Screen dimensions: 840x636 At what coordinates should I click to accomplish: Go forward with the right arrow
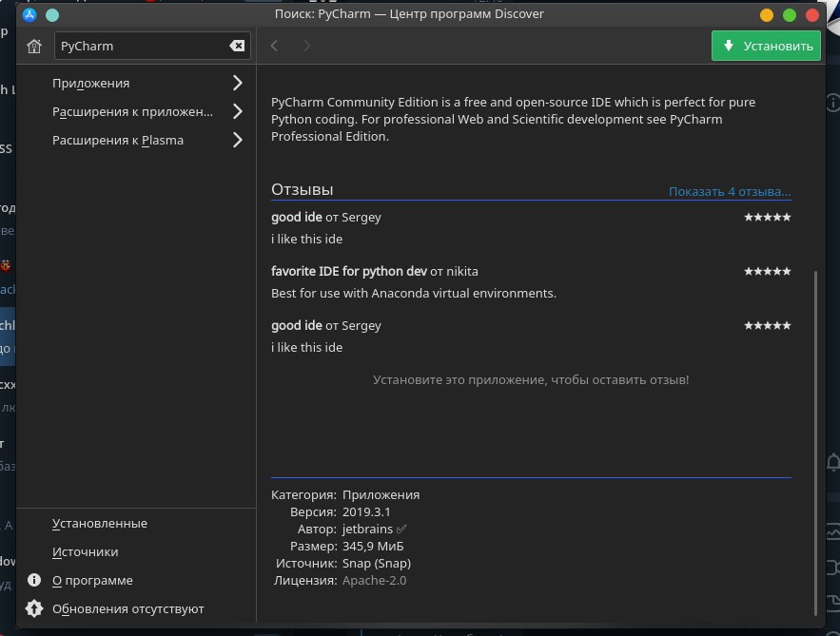pyautogui.click(x=306, y=46)
